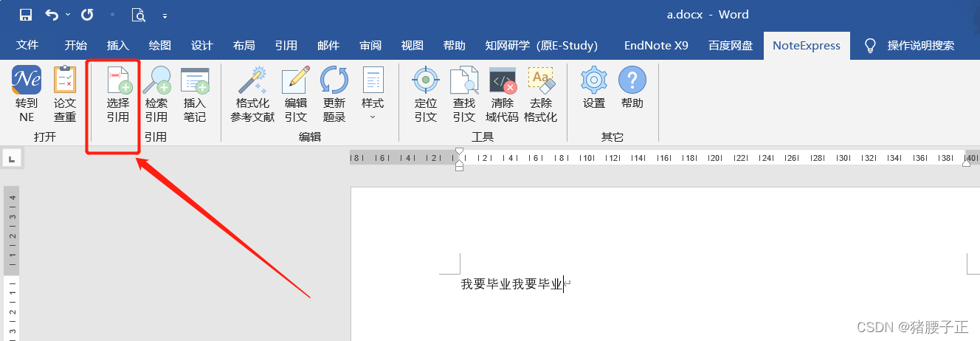The height and width of the screenshot is (341, 980).
Task: Open the 百度网盘 tab
Action: [x=731, y=45]
